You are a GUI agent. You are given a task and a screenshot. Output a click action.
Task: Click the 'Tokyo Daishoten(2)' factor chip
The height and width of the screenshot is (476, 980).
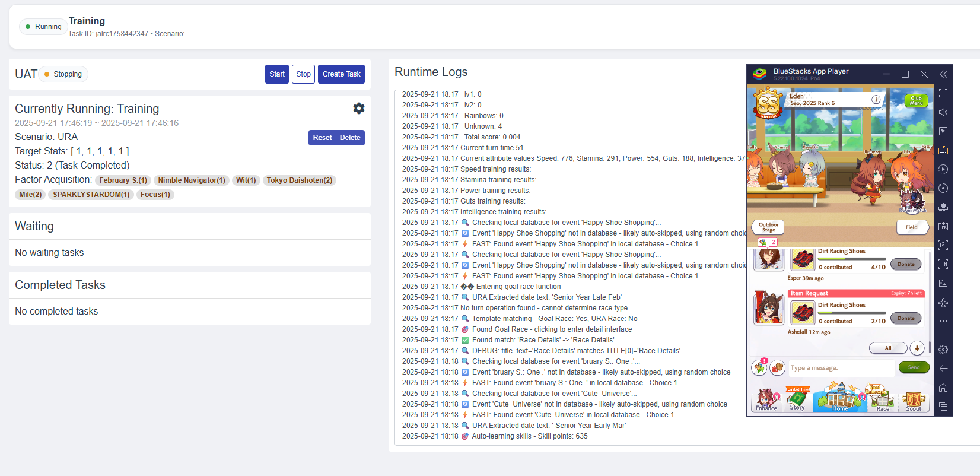(300, 180)
